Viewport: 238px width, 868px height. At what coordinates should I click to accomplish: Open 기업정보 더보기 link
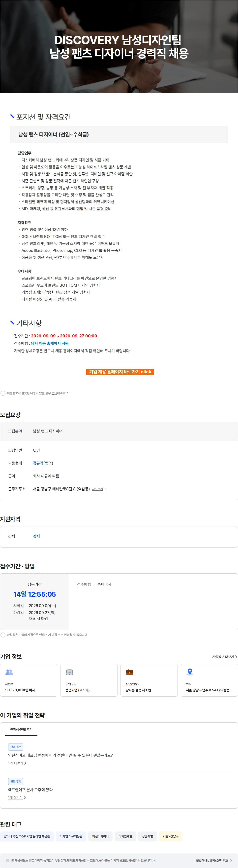(x=225, y=657)
